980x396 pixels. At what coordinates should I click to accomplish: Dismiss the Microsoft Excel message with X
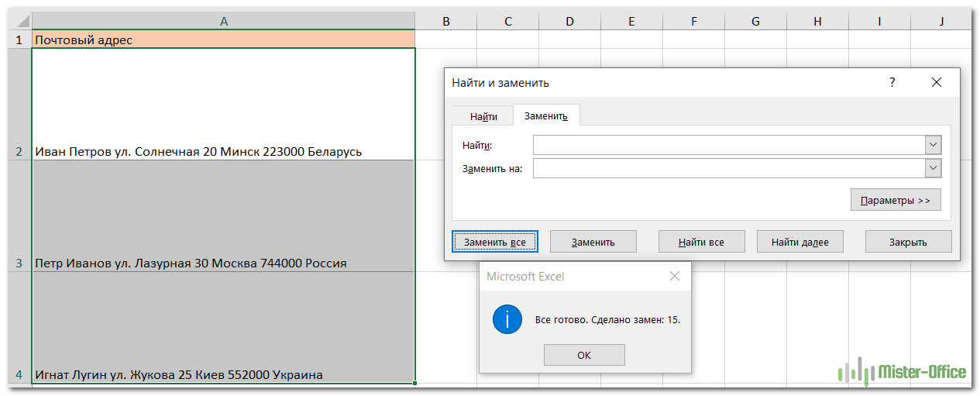[x=674, y=276]
